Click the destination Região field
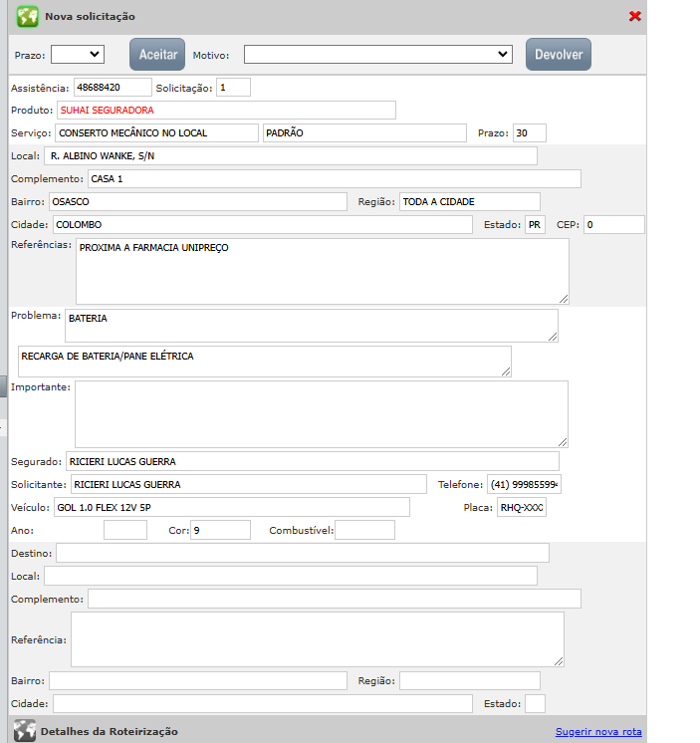The height and width of the screenshot is (743, 700). click(x=470, y=680)
